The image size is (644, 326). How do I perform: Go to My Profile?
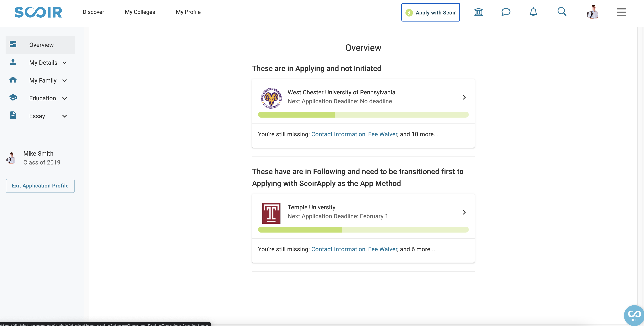(x=188, y=12)
